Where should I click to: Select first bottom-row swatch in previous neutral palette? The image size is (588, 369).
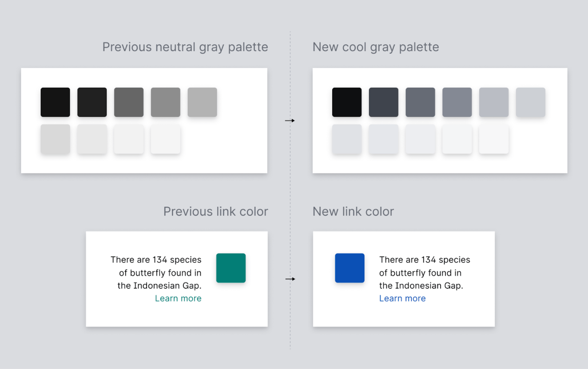(56, 139)
